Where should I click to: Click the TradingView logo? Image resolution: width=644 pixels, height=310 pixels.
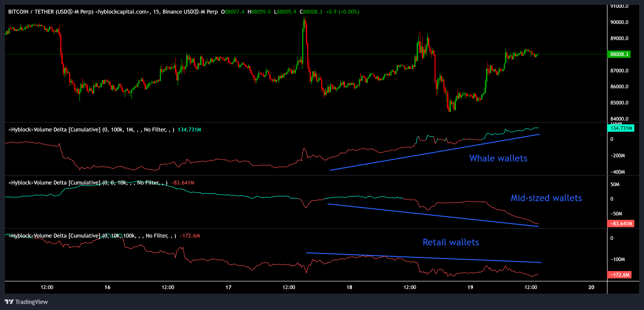tap(26, 302)
